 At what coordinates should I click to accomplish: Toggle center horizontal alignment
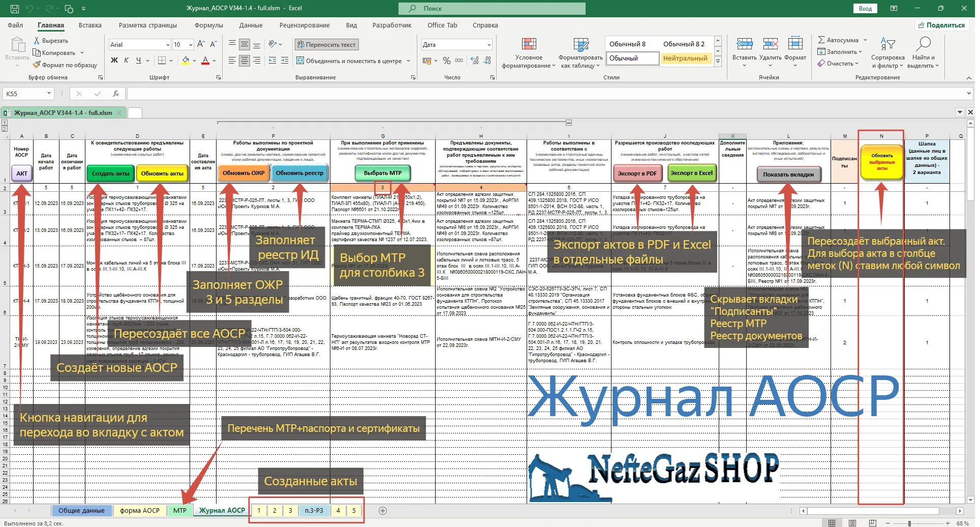(244, 61)
